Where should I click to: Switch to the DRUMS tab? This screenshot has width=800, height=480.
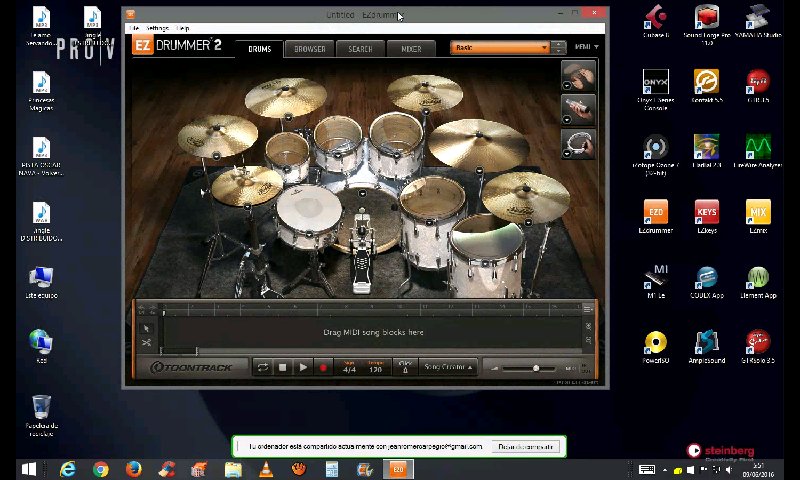[x=259, y=49]
